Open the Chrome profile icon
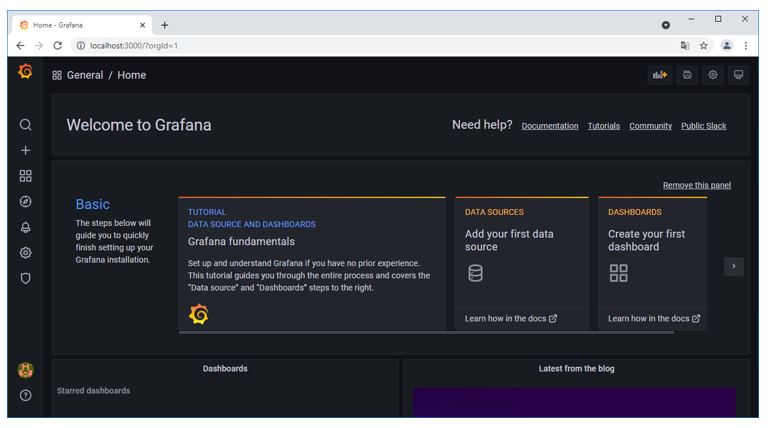770x428 pixels. point(727,46)
